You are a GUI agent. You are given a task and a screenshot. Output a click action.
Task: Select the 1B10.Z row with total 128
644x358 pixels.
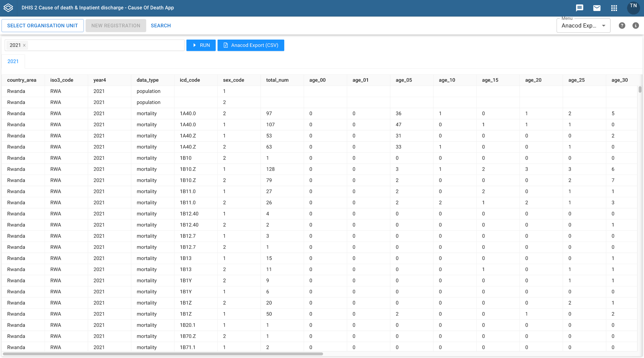[x=319, y=169]
